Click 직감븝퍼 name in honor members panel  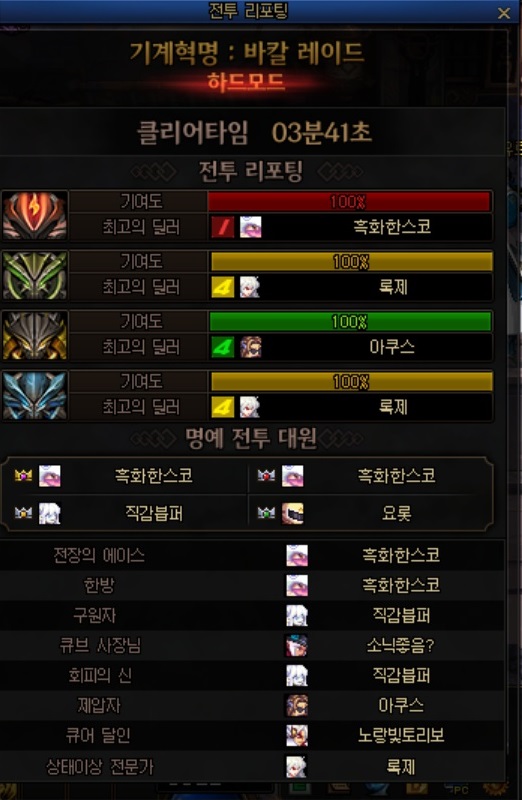click(154, 513)
